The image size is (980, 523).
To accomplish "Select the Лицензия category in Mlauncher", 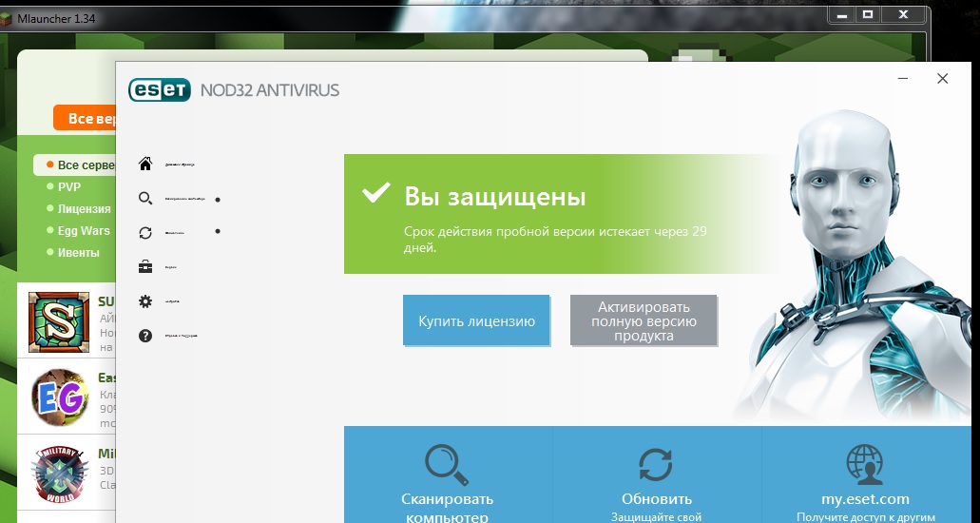I will [x=79, y=209].
